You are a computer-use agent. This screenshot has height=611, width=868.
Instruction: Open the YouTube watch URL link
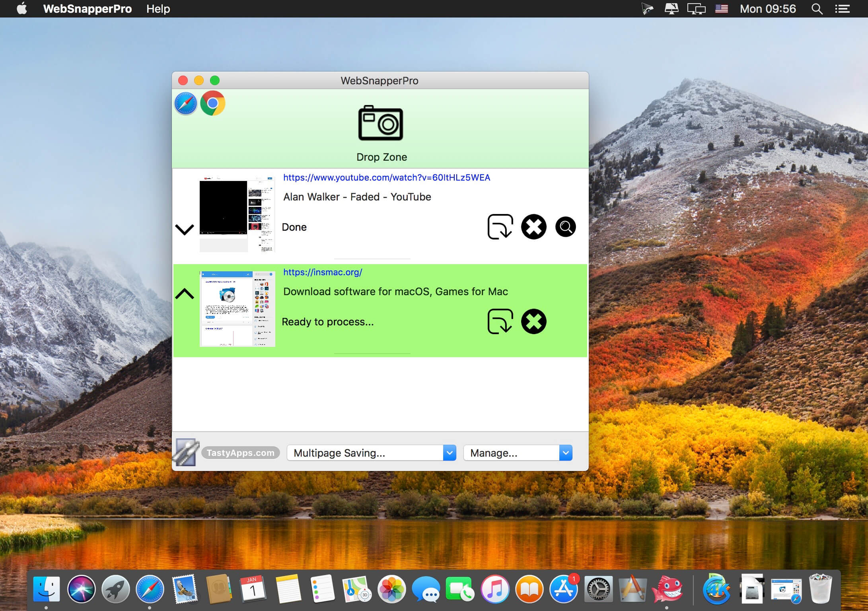[386, 177]
